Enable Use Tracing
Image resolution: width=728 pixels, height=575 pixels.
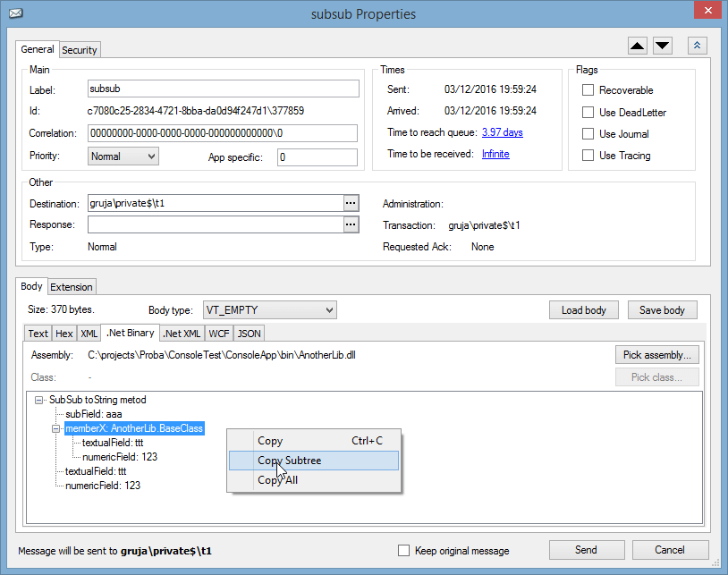588,156
